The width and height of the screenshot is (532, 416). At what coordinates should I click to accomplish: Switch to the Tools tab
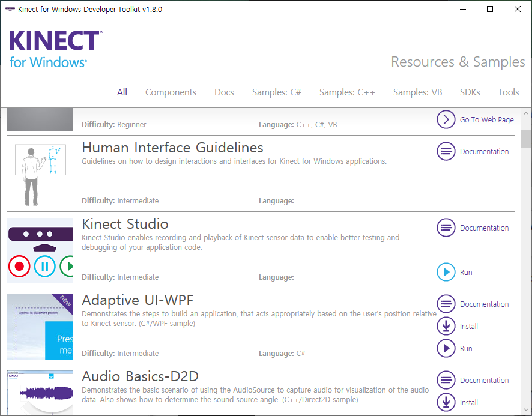pos(508,92)
